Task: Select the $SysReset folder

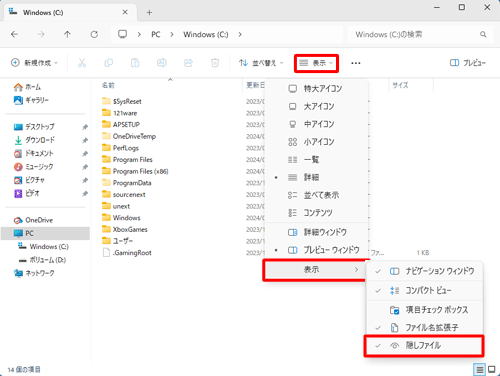Action: 122,101
